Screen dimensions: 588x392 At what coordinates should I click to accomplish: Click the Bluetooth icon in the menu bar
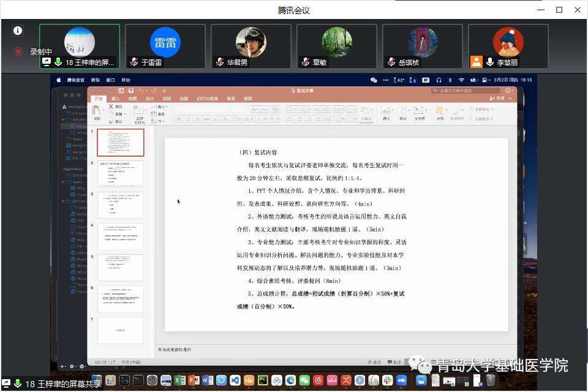coord(450,80)
